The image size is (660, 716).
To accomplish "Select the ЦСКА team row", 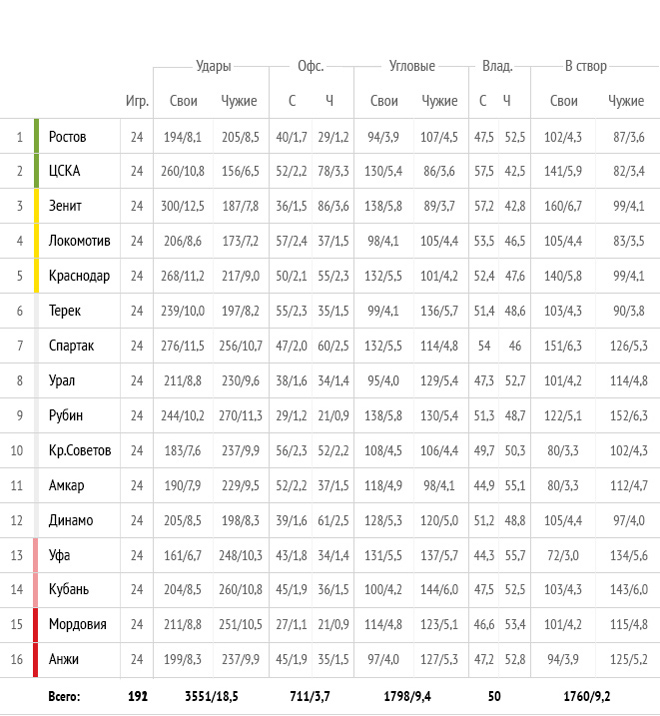I will (65, 171).
